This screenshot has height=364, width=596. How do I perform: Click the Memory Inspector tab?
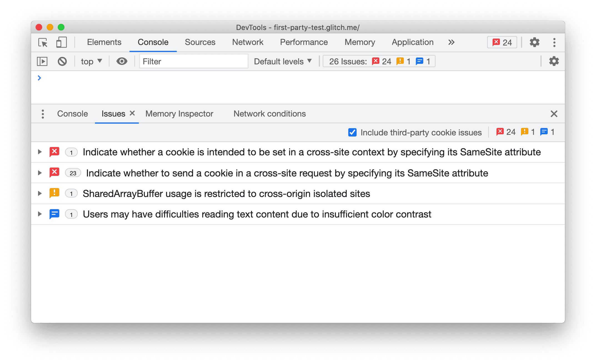pos(180,113)
